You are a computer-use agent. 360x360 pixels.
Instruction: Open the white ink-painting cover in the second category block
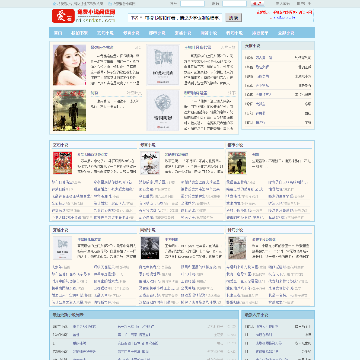point(150,163)
